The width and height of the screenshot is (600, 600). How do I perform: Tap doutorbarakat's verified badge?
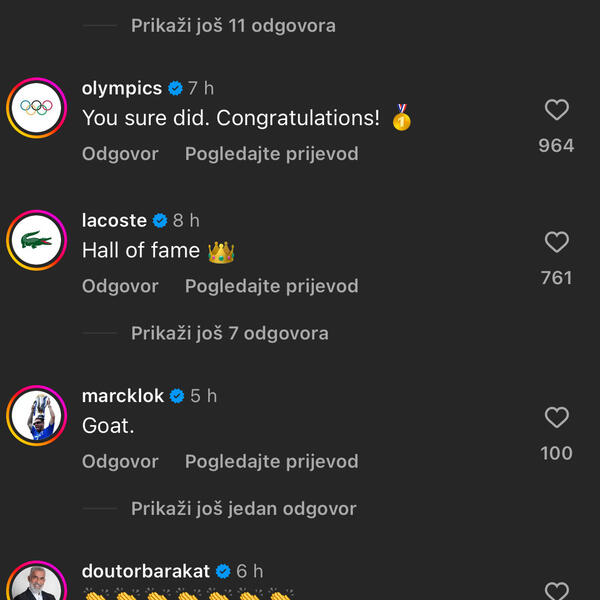[223, 571]
